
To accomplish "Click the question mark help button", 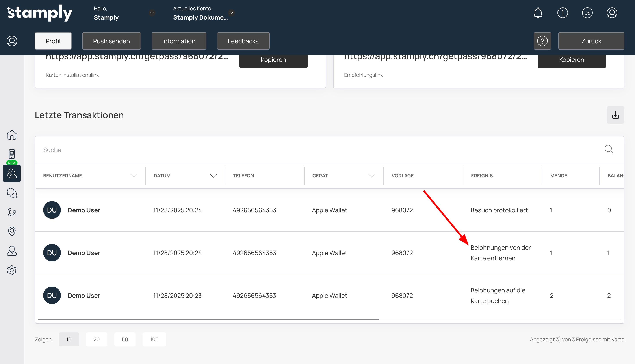I will click(x=542, y=41).
